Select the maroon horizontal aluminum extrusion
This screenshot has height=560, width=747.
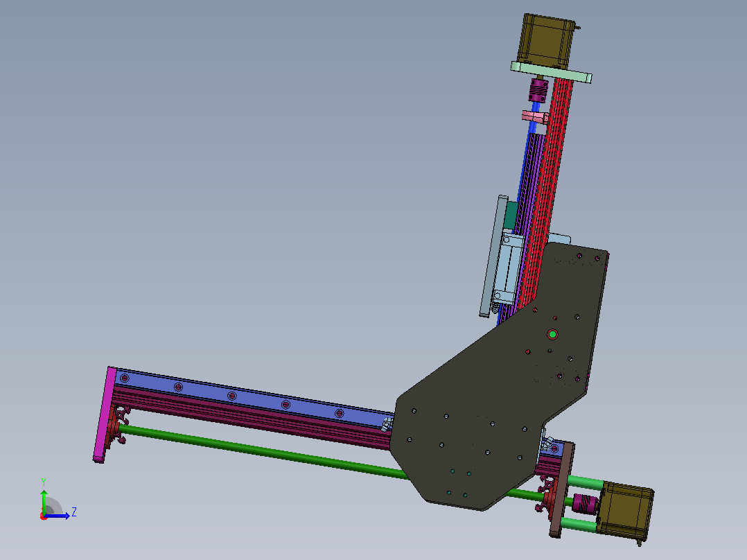point(252,417)
